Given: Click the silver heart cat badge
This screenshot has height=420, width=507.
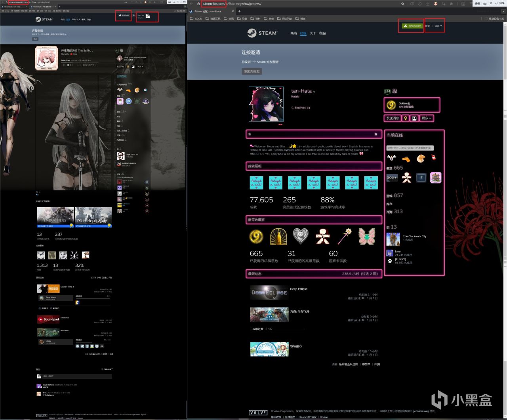Looking at the screenshot, I should pos(301,237).
